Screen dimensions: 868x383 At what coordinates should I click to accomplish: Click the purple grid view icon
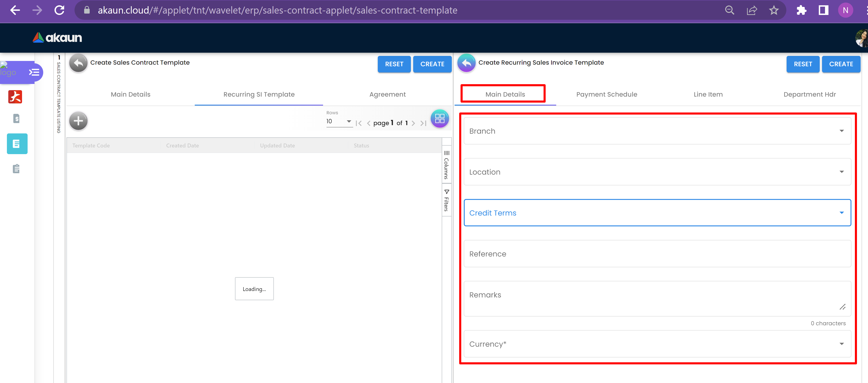pos(439,119)
